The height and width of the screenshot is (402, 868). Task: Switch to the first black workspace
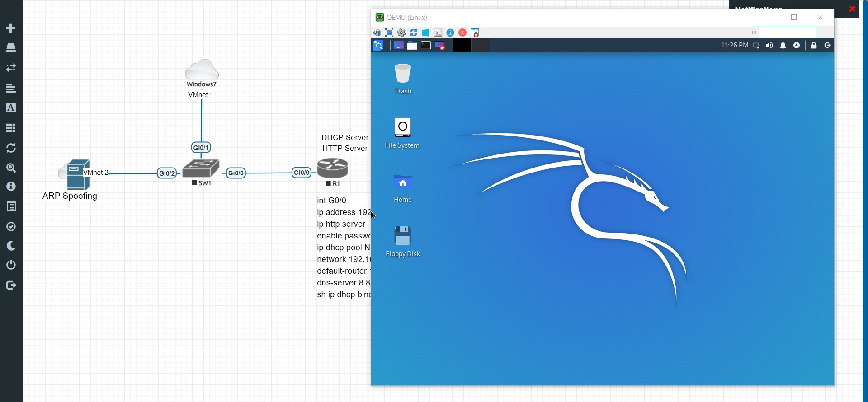(x=462, y=45)
